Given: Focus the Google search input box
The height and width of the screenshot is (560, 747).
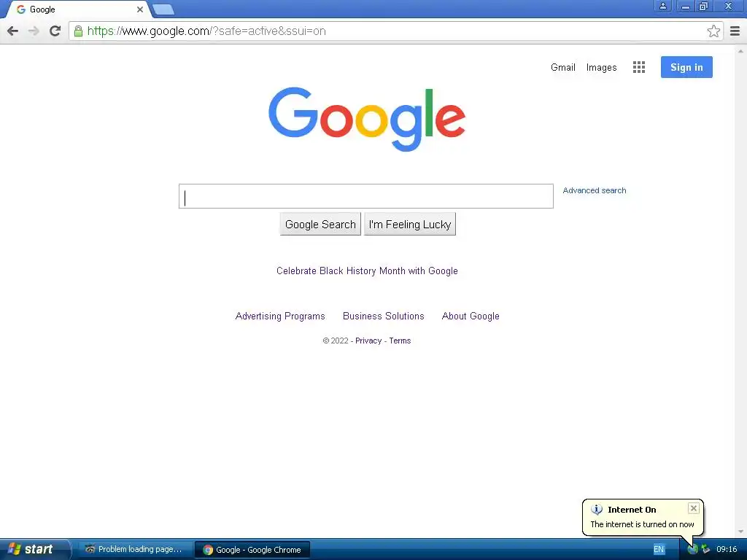Looking at the screenshot, I should (366, 196).
